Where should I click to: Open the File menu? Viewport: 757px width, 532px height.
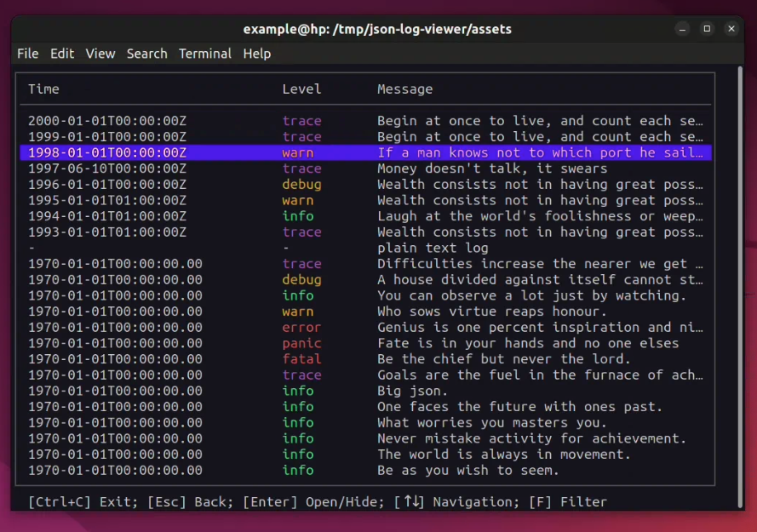click(x=28, y=54)
